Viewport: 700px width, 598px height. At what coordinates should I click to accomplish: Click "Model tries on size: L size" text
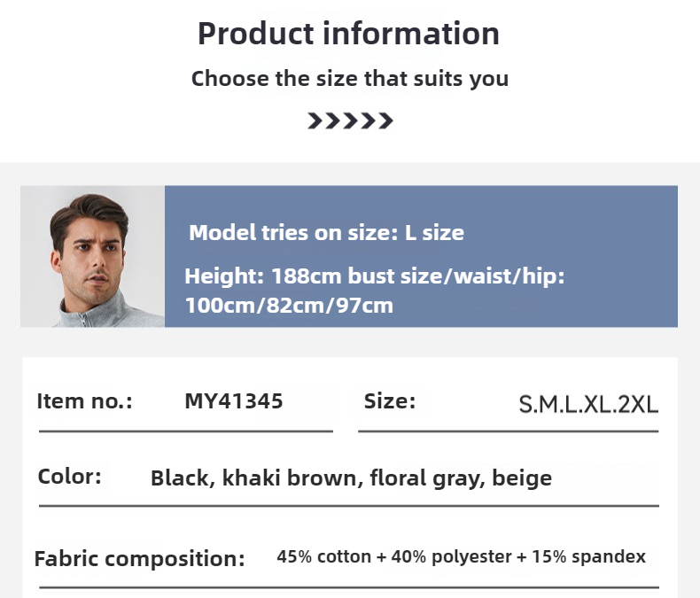pos(326,233)
